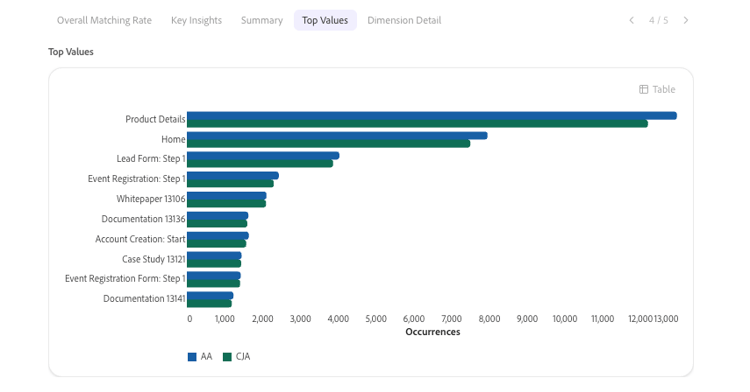Click the AA bar for Account Creation: Start
This screenshot has width=750, height=392.
(218, 236)
